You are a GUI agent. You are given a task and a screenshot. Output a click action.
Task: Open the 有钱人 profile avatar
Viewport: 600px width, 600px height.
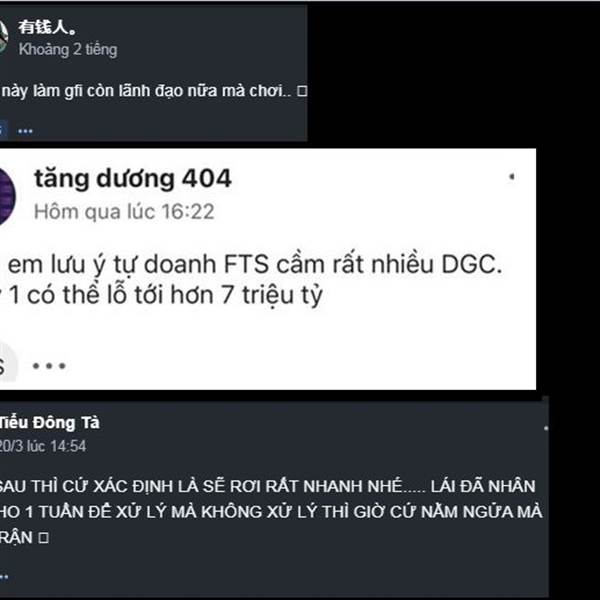pyautogui.click(x=3, y=37)
